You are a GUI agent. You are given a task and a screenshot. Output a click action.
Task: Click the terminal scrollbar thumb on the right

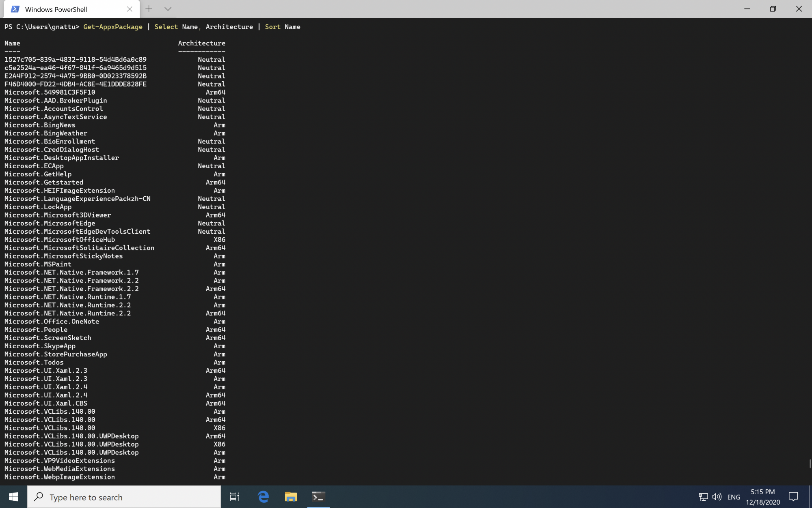[x=810, y=463]
